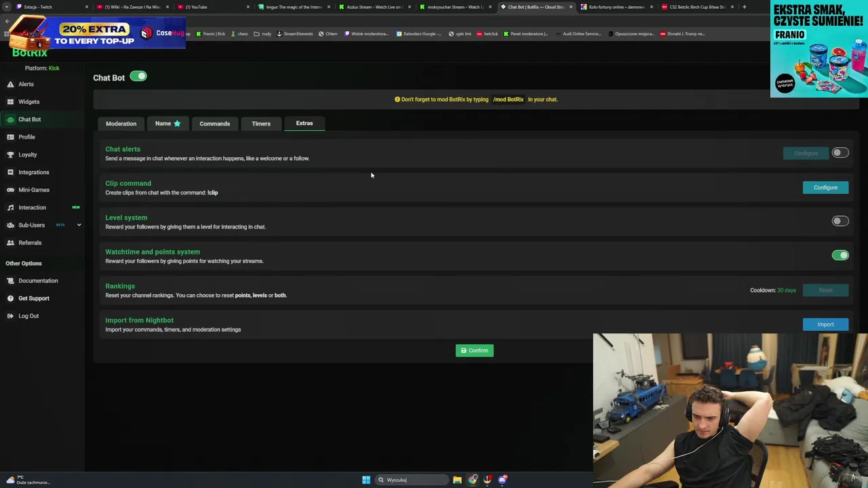Enable the Level system toggle
The height and width of the screenshot is (488, 868).
(840, 221)
